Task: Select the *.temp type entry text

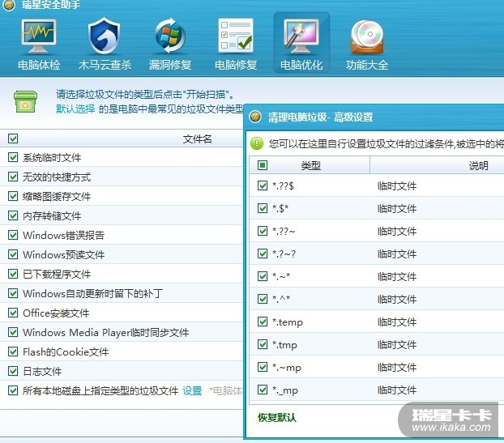Action: click(x=288, y=322)
